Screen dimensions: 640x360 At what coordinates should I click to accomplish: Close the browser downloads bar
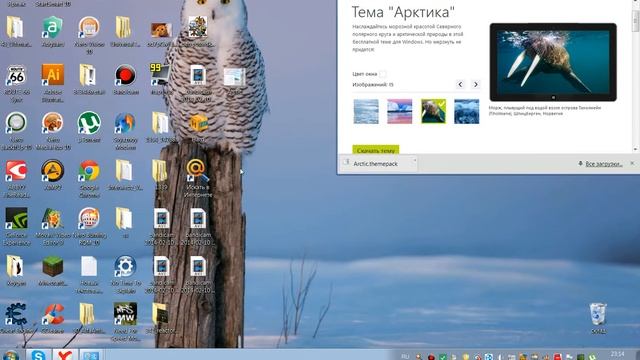click(x=632, y=163)
